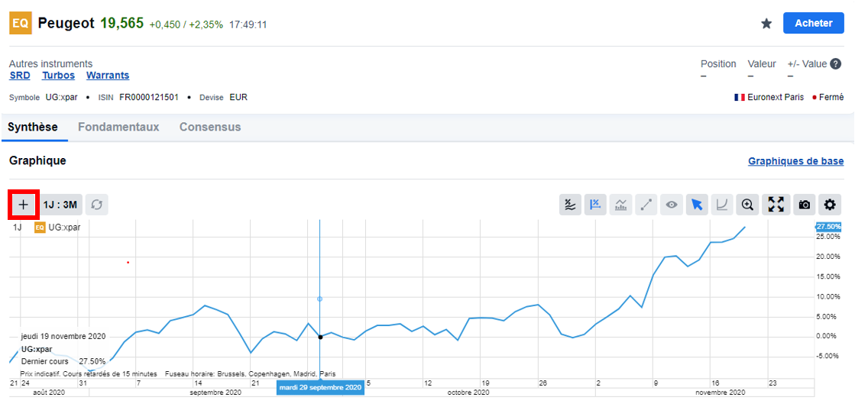Click the 27.50% axis price label
Viewport: 868px width, 420px height.
click(x=829, y=226)
